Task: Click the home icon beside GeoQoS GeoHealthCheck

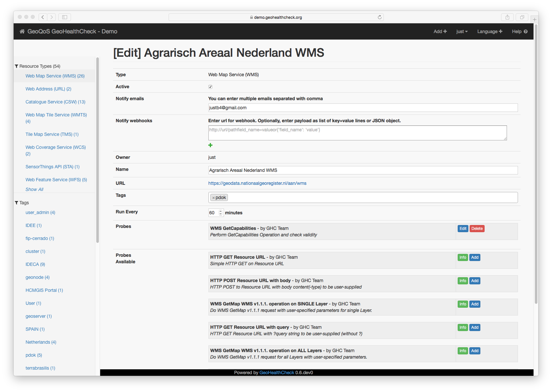Action: pyautogui.click(x=22, y=31)
